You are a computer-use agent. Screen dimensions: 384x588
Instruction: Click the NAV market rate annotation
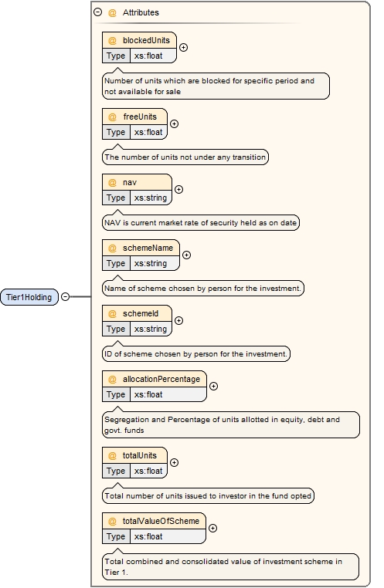pos(200,223)
